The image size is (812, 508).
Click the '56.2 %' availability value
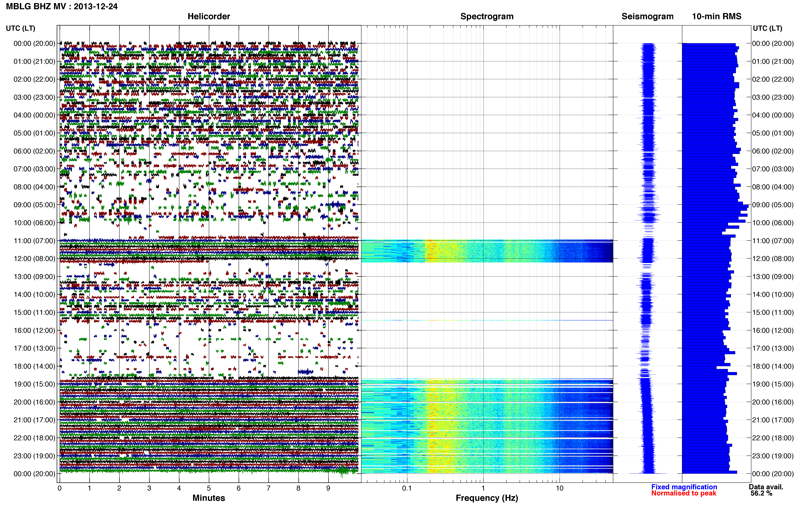tap(761, 493)
